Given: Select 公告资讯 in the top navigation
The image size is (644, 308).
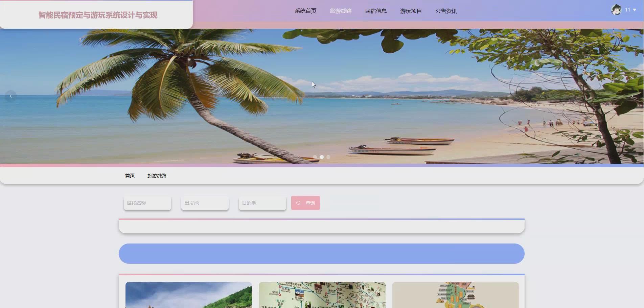Looking at the screenshot, I should (446, 11).
